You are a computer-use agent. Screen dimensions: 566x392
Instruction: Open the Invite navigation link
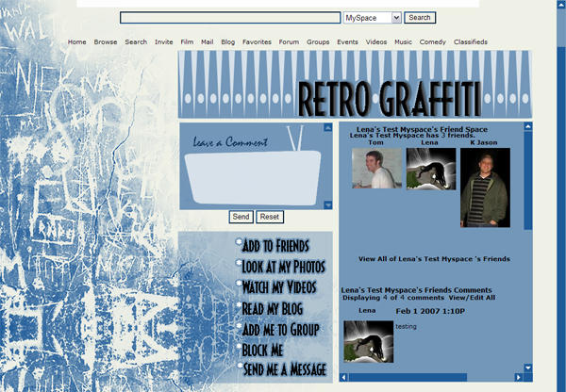(x=164, y=41)
